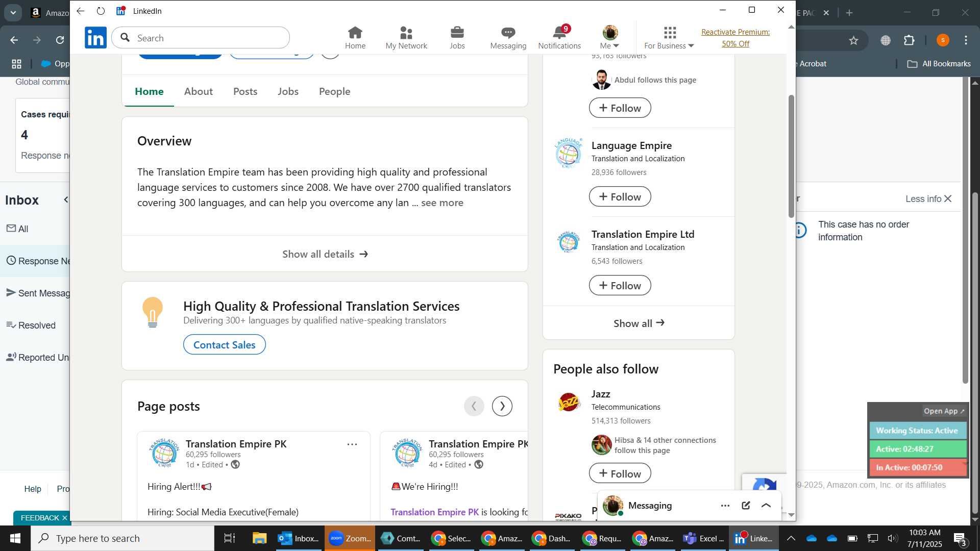This screenshot has height=551, width=980.
Task: Open the Language Empire page logo
Action: pyautogui.click(x=568, y=153)
